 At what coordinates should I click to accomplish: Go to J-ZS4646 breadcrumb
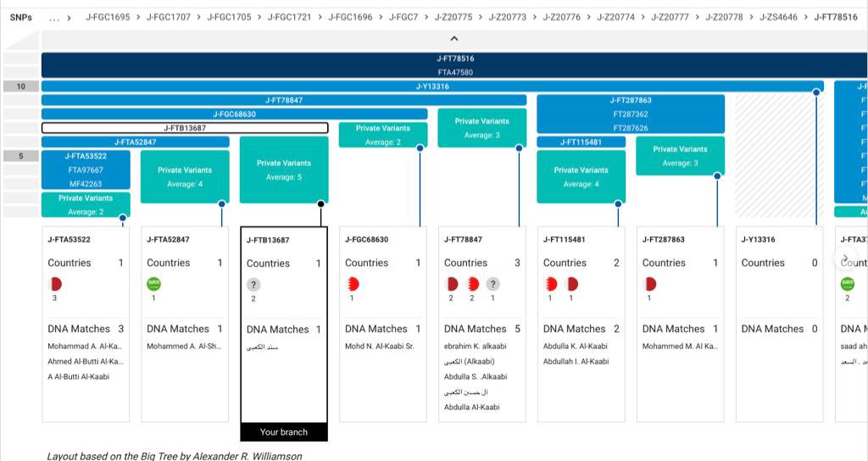click(x=779, y=17)
